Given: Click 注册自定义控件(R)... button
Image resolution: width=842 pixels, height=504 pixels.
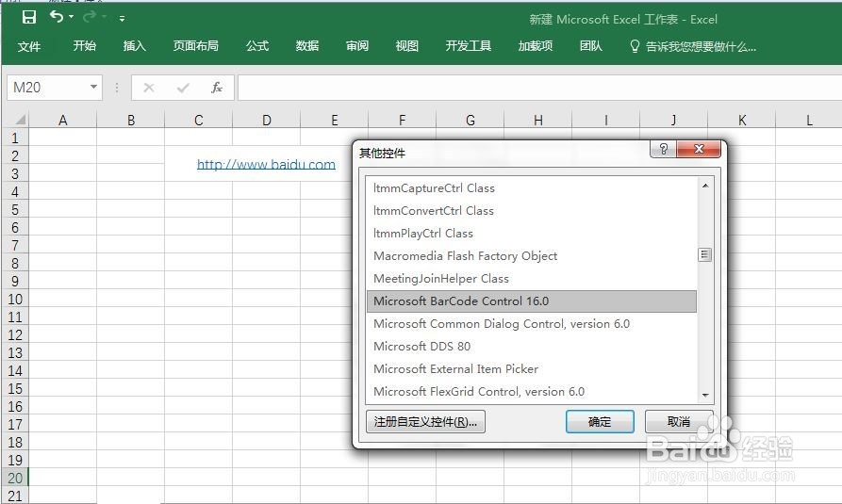Looking at the screenshot, I should pos(425,422).
